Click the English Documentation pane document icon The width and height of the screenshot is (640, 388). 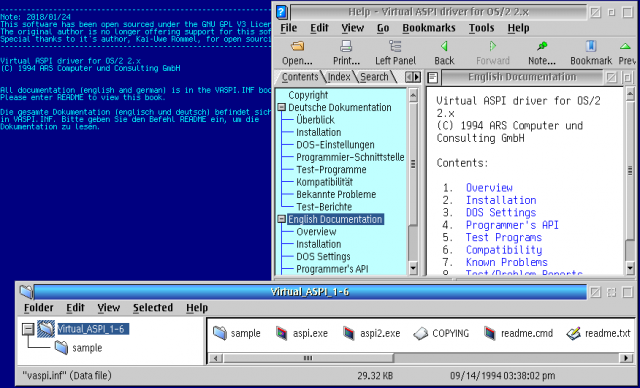click(433, 77)
